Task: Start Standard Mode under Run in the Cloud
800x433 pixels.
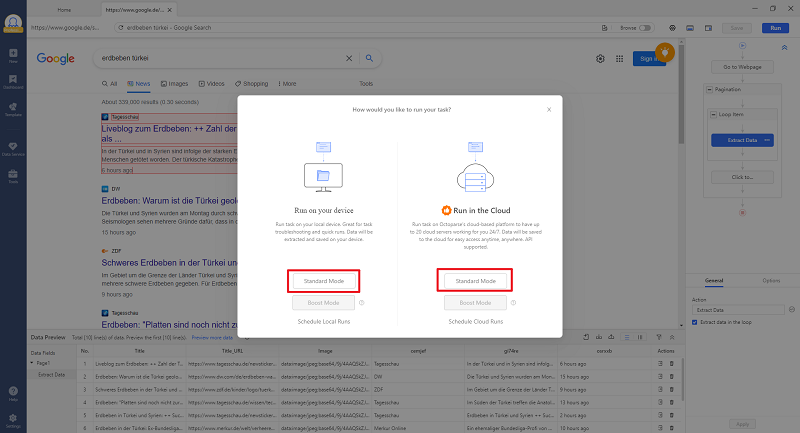Action: (x=475, y=281)
